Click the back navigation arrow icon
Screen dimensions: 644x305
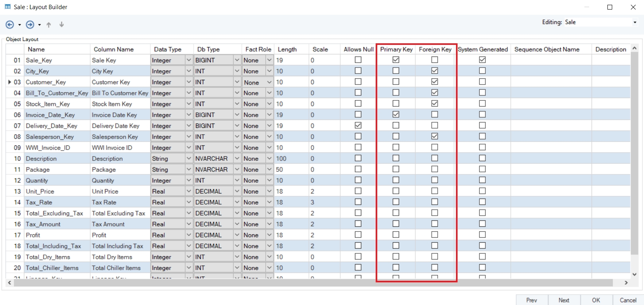point(10,25)
